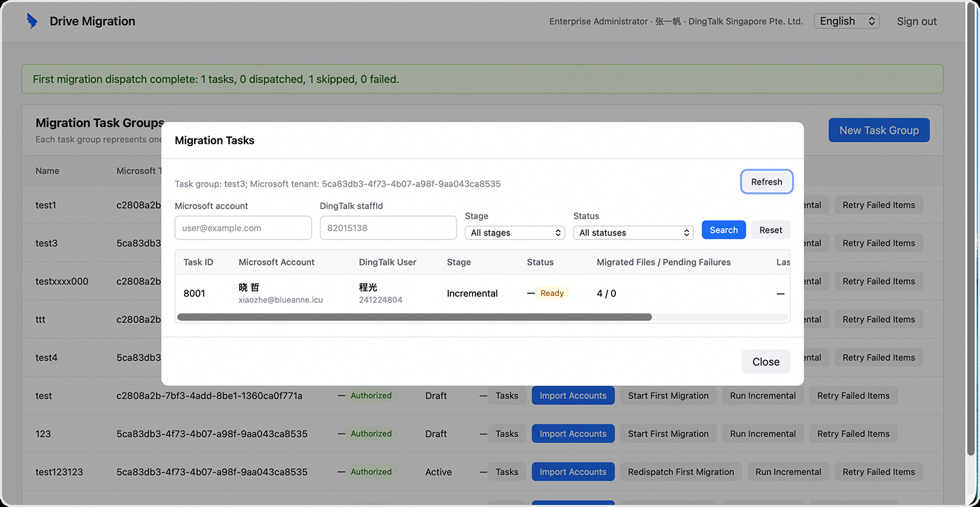The width and height of the screenshot is (980, 507).
Task: Import Accounts for the test row
Action: click(573, 396)
